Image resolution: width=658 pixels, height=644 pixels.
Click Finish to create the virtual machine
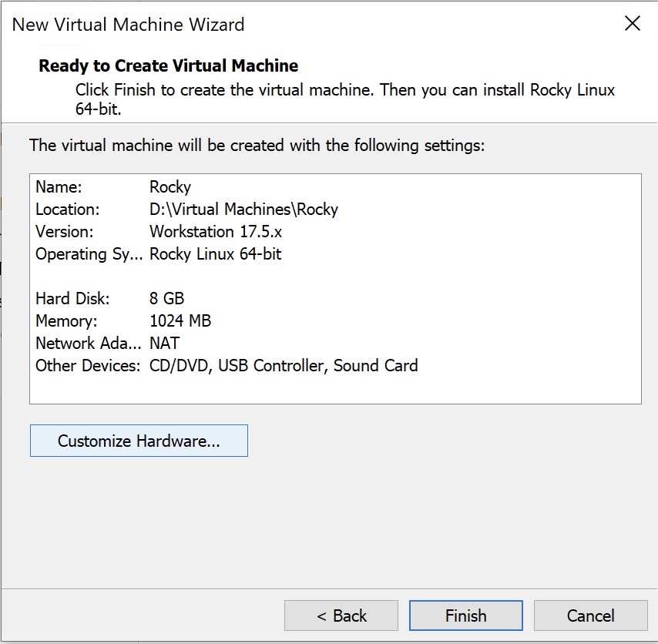[465, 615]
